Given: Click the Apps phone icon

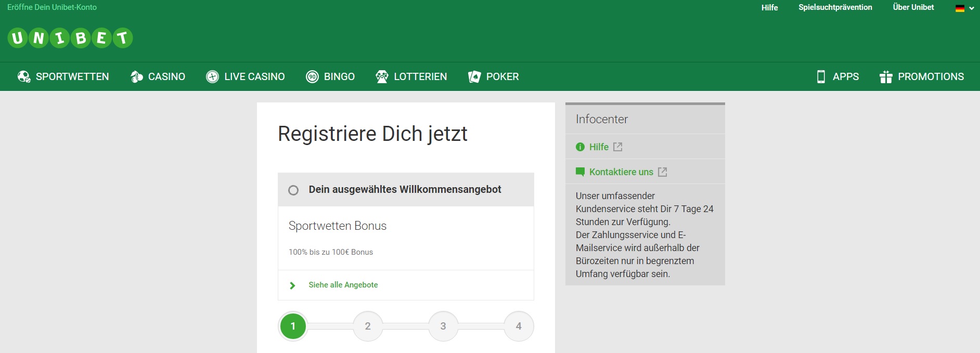Looking at the screenshot, I should point(821,77).
